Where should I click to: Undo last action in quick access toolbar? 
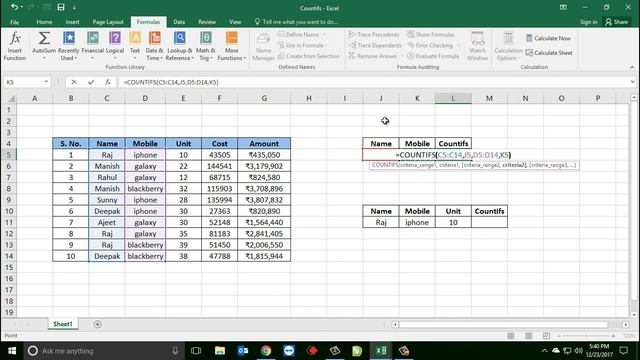(14, 7)
